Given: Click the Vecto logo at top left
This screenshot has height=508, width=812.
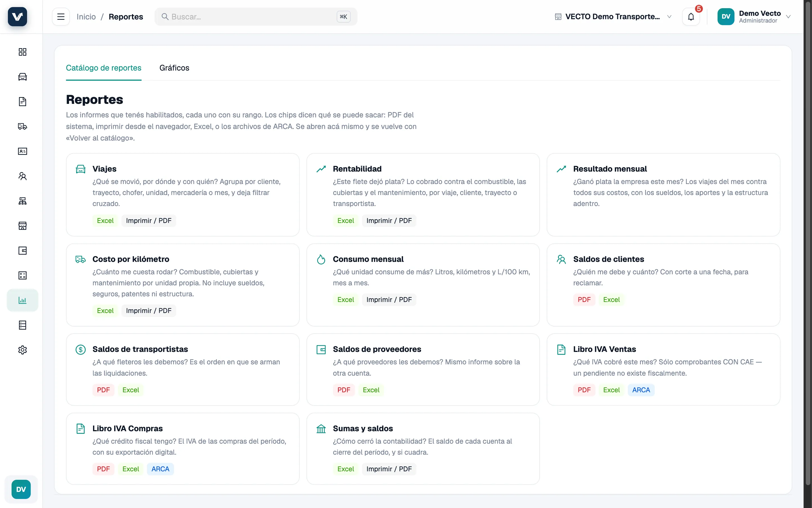Looking at the screenshot, I should click(x=17, y=16).
